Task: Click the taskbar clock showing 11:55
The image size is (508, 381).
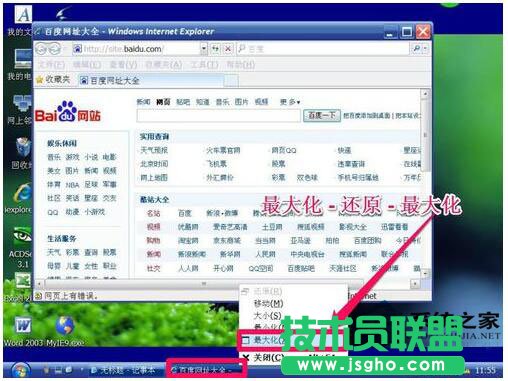Action: 485,370
